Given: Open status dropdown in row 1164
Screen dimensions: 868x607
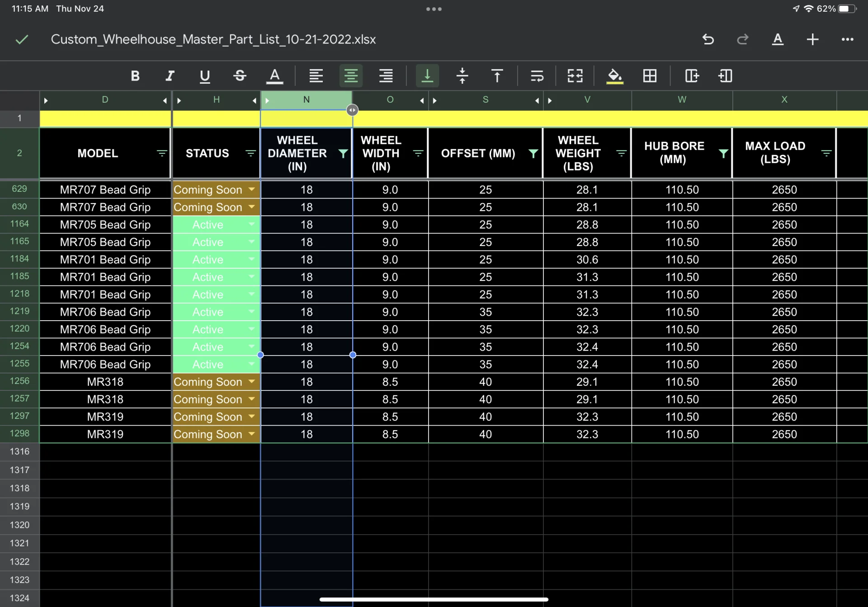Looking at the screenshot, I should point(252,224).
